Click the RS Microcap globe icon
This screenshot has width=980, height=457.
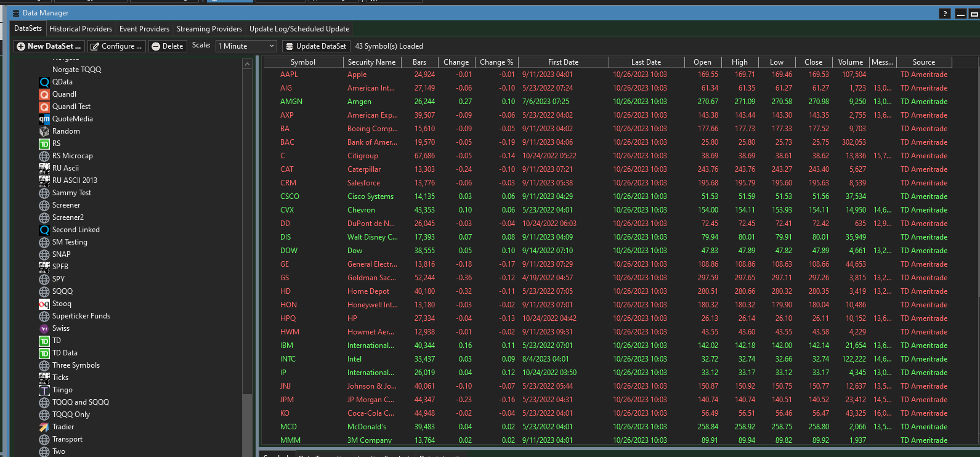(44, 156)
